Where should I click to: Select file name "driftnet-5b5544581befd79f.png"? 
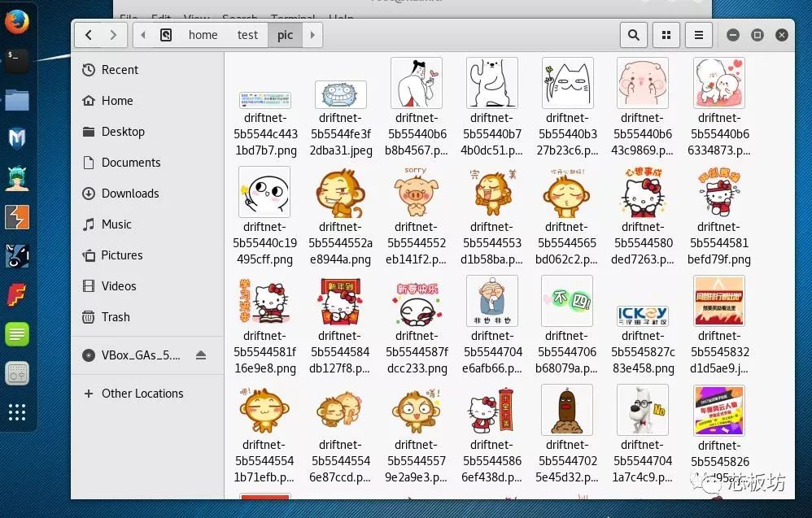click(718, 243)
